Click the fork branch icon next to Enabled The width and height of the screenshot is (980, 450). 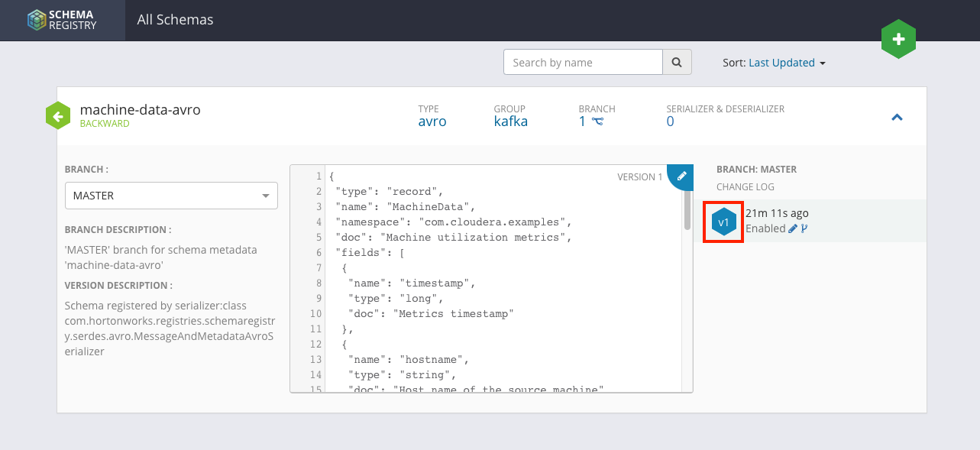[x=804, y=228]
